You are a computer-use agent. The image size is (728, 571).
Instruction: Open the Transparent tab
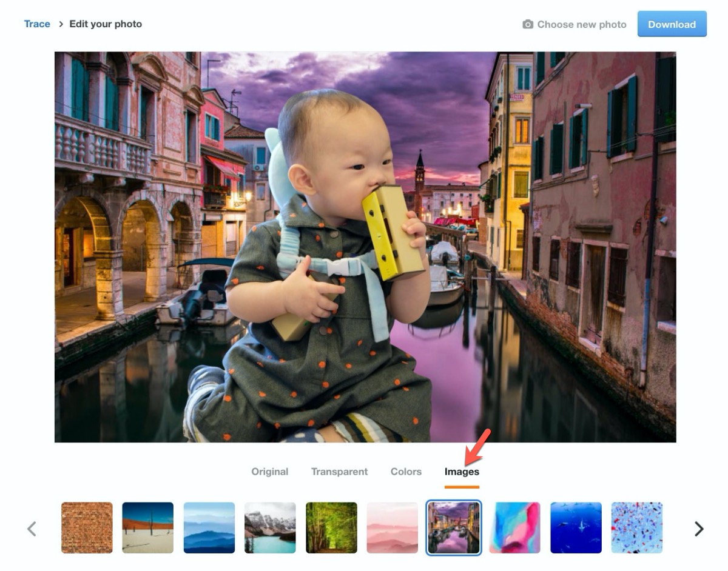point(339,472)
